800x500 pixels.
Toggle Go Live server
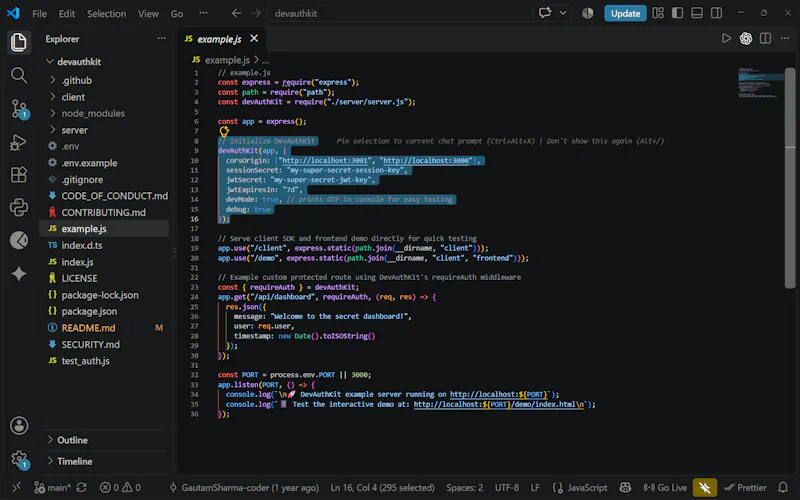665,488
